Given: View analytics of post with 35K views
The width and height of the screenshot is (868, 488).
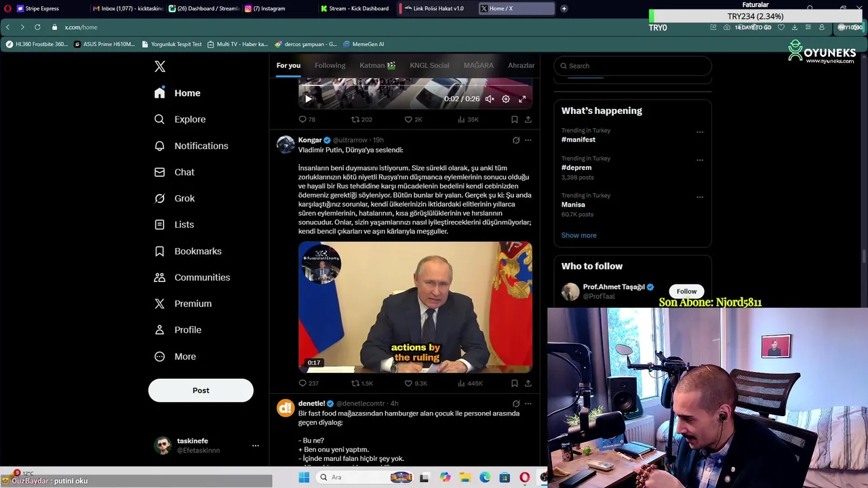Looking at the screenshot, I should (x=468, y=119).
